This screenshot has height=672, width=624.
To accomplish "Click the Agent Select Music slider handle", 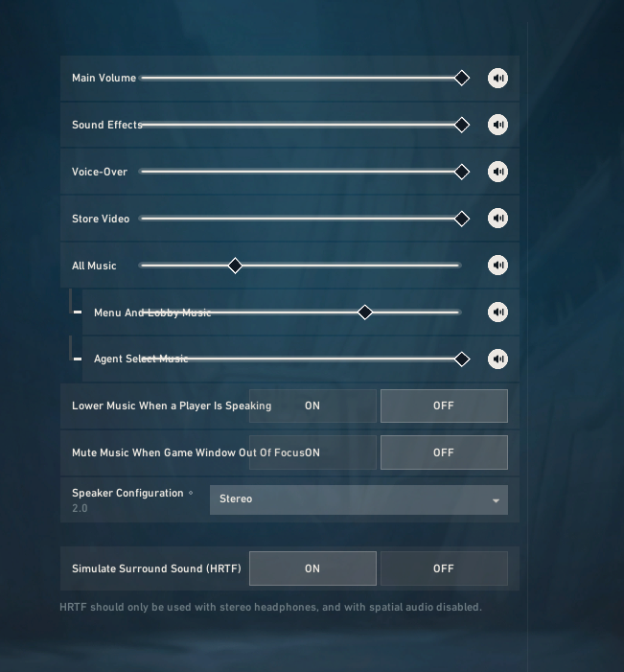I will point(462,359).
